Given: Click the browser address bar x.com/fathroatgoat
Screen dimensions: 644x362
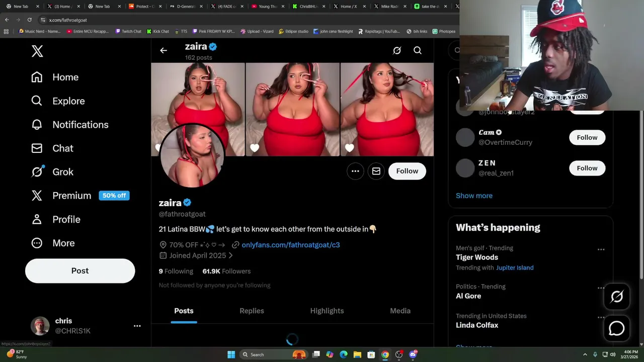Looking at the screenshot, I should [68, 20].
